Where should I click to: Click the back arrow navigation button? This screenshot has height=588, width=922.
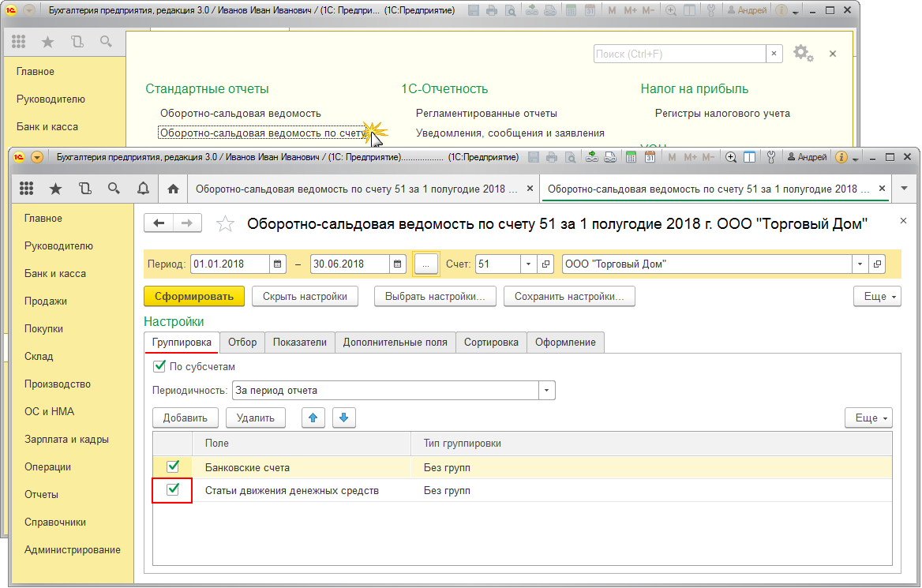point(159,223)
